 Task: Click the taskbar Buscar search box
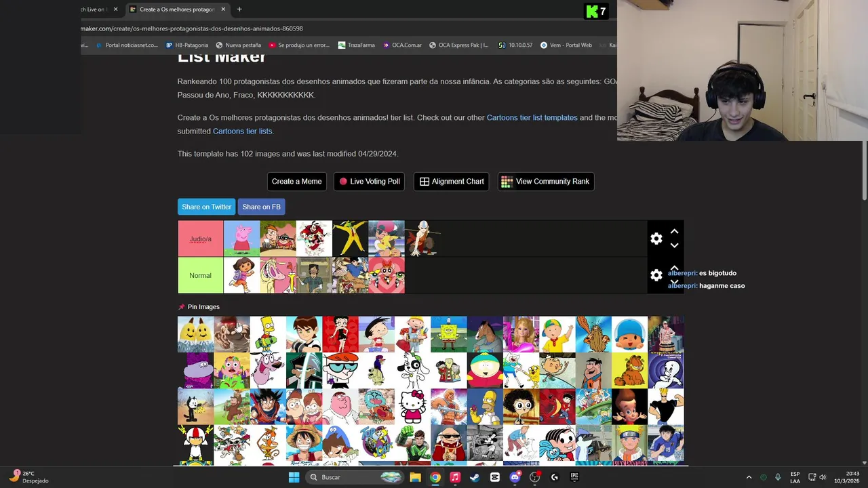pos(354,477)
